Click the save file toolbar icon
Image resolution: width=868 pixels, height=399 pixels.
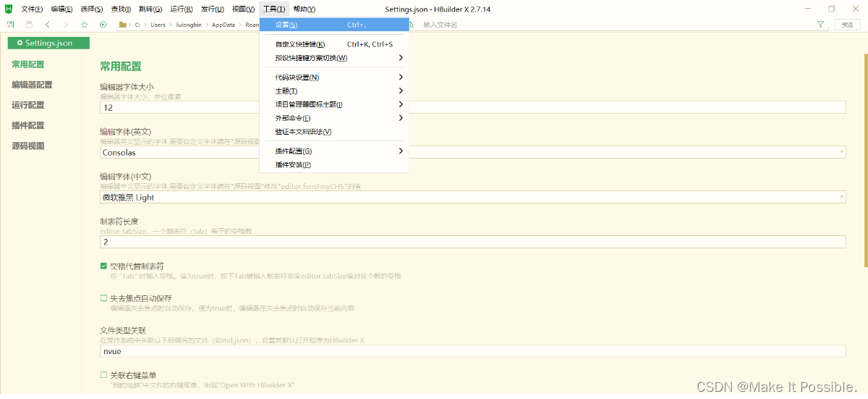(x=29, y=25)
